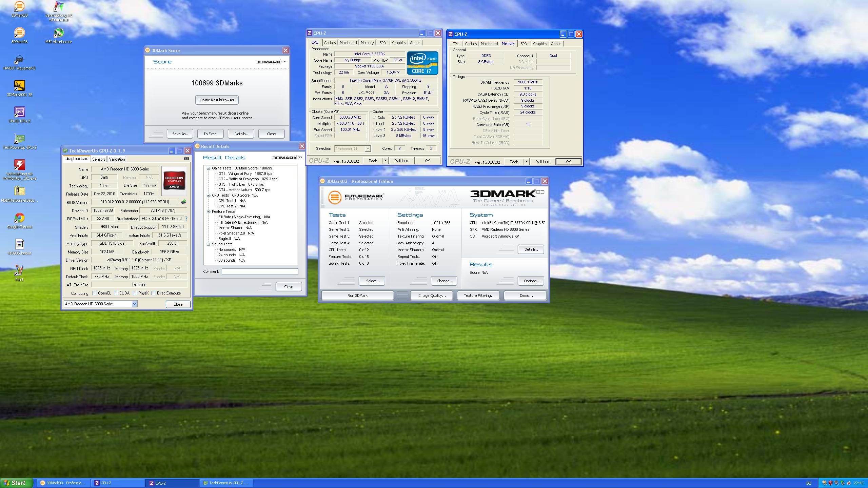Click the To Excel button
This screenshot has width=868, height=488.
tap(210, 134)
